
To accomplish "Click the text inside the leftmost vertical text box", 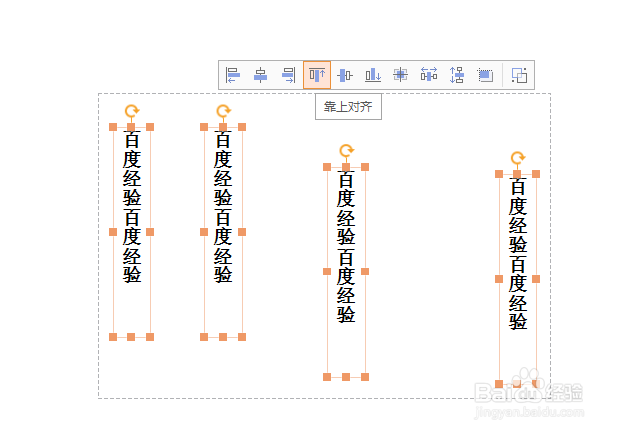I will (x=132, y=207).
